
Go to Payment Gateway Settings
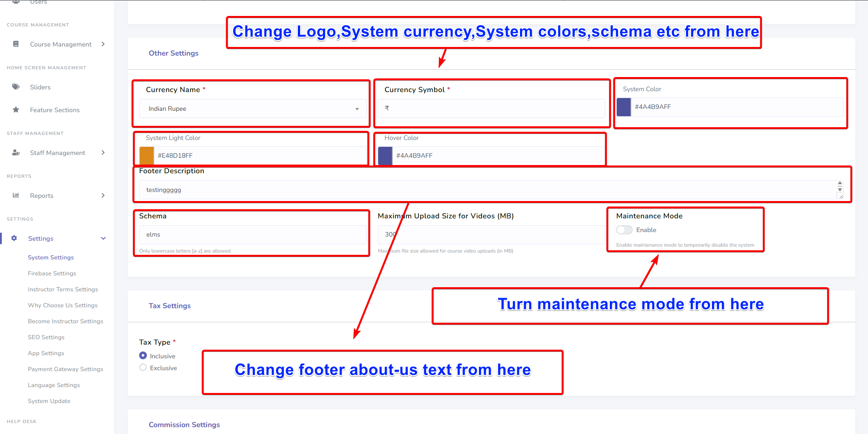coord(65,369)
